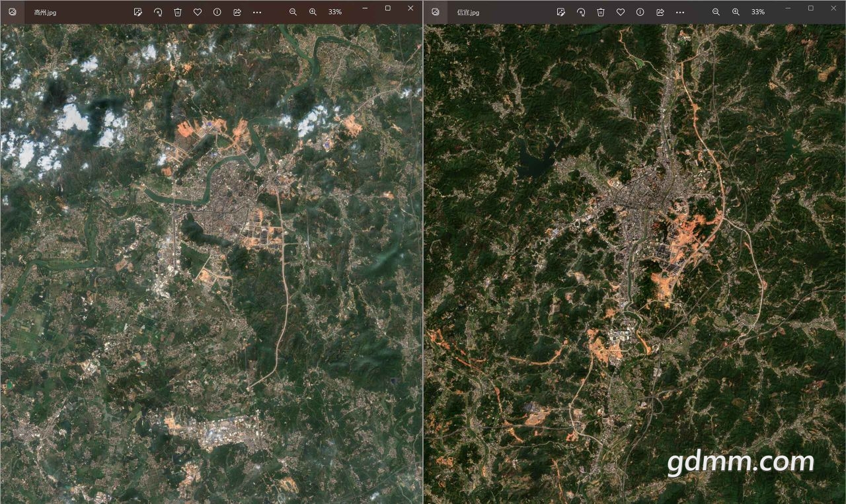
Task: Show file info for 高州.jpg
Action: (217, 12)
